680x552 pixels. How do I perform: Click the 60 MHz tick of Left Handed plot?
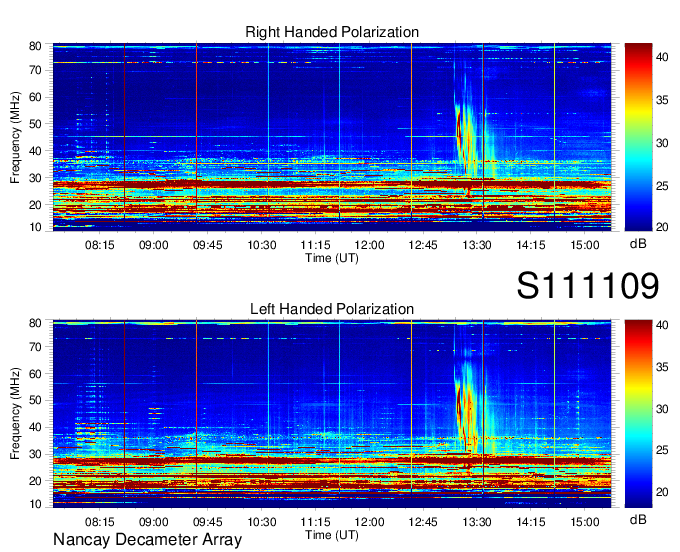(35, 374)
